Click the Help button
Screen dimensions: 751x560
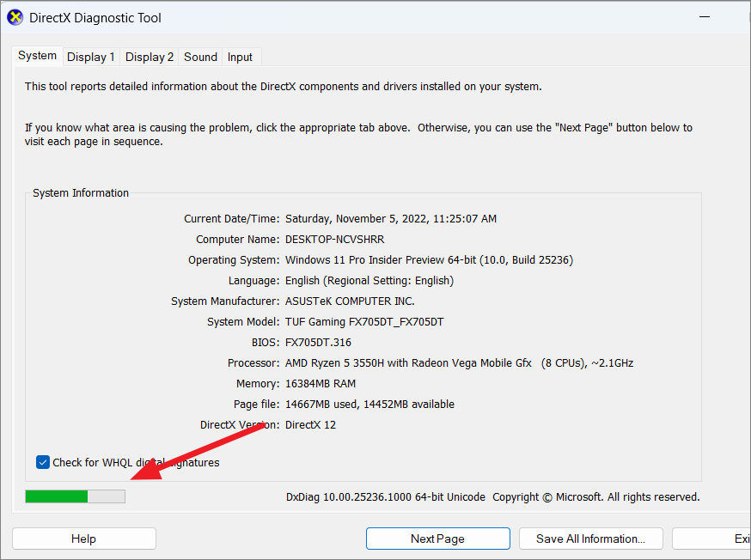pos(84,539)
